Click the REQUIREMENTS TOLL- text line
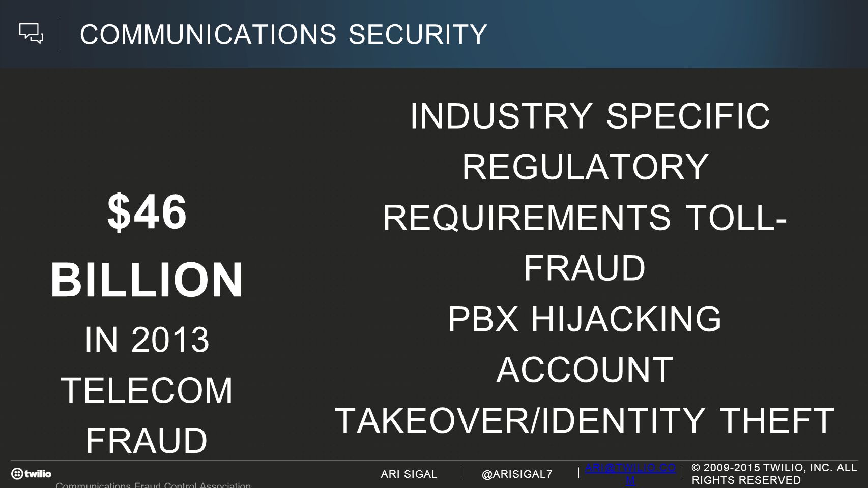The height and width of the screenshot is (488, 868). [585, 217]
